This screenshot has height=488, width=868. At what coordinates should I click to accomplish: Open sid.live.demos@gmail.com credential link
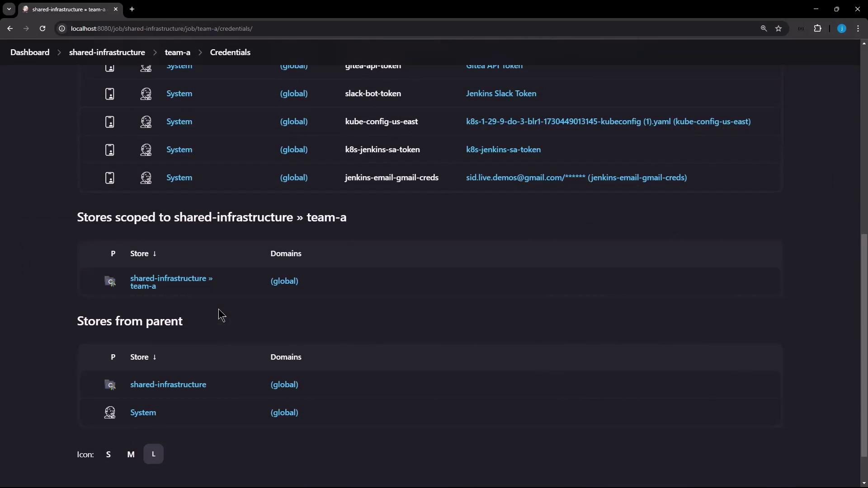(x=576, y=178)
